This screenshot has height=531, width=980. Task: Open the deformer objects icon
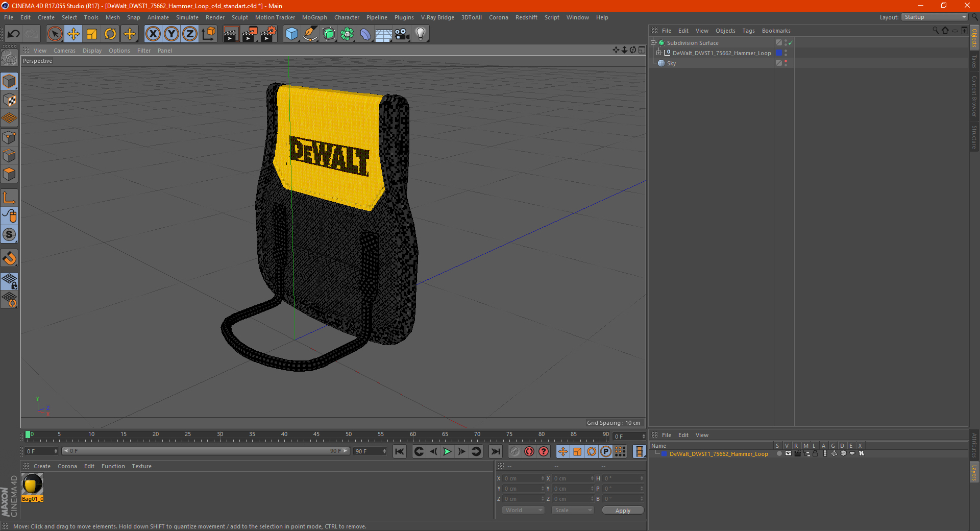click(365, 34)
